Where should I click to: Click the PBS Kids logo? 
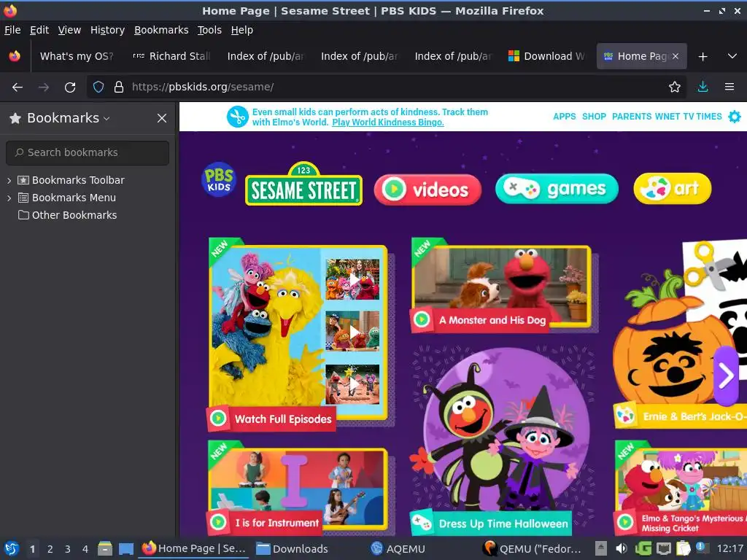219,179
